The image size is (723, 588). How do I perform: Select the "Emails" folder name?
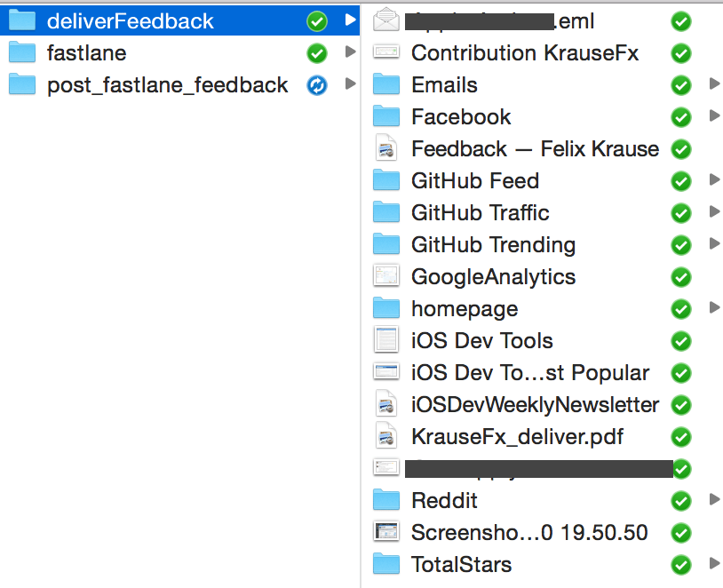coord(444,85)
